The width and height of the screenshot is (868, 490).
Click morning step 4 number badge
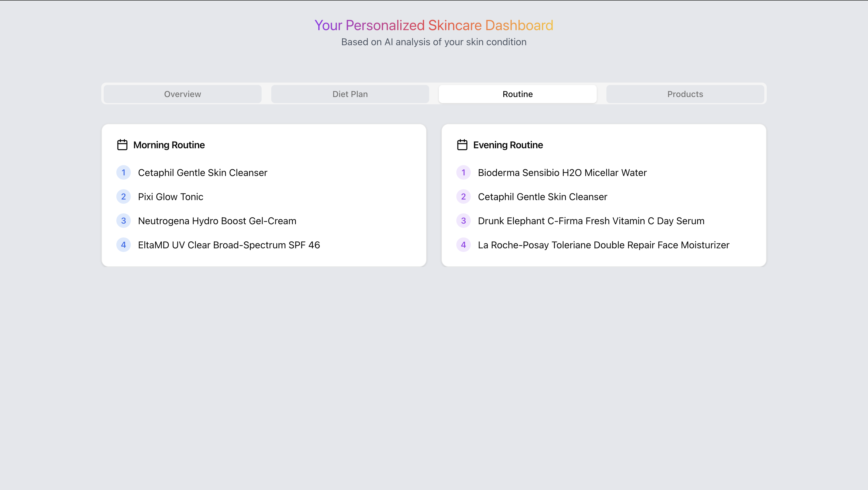click(x=123, y=245)
